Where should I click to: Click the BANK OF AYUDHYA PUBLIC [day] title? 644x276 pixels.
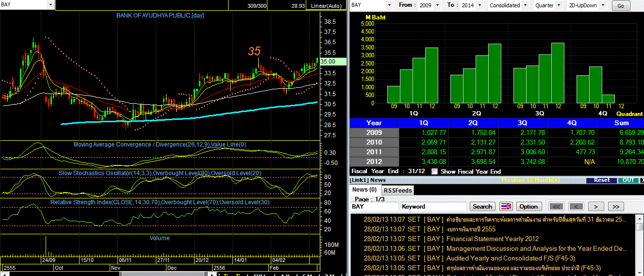tap(160, 16)
